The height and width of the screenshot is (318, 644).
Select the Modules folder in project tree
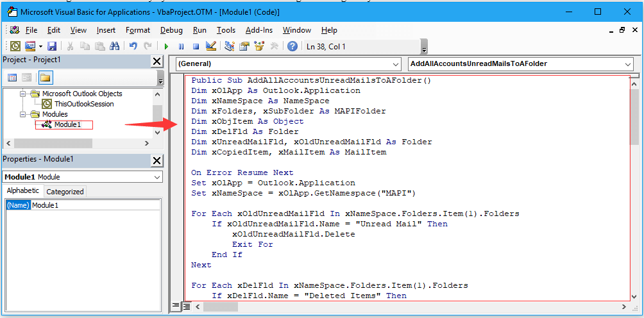point(55,114)
